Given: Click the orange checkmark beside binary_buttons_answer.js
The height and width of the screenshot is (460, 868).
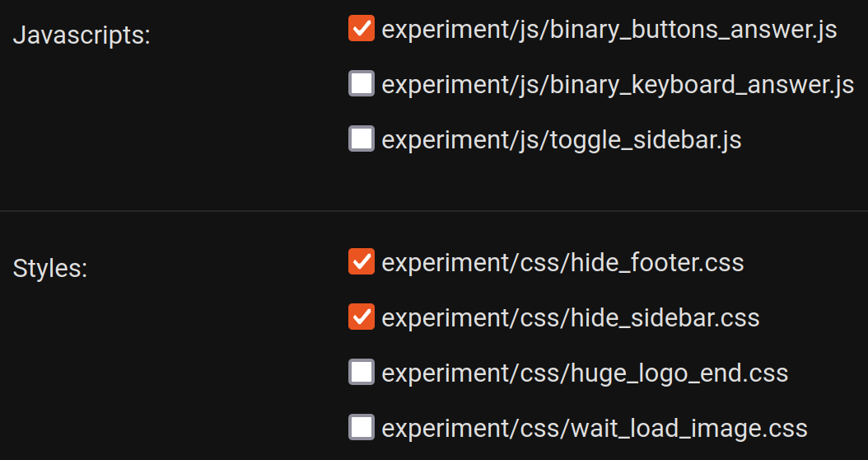Looking at the screenshot, I should point(362,29).
